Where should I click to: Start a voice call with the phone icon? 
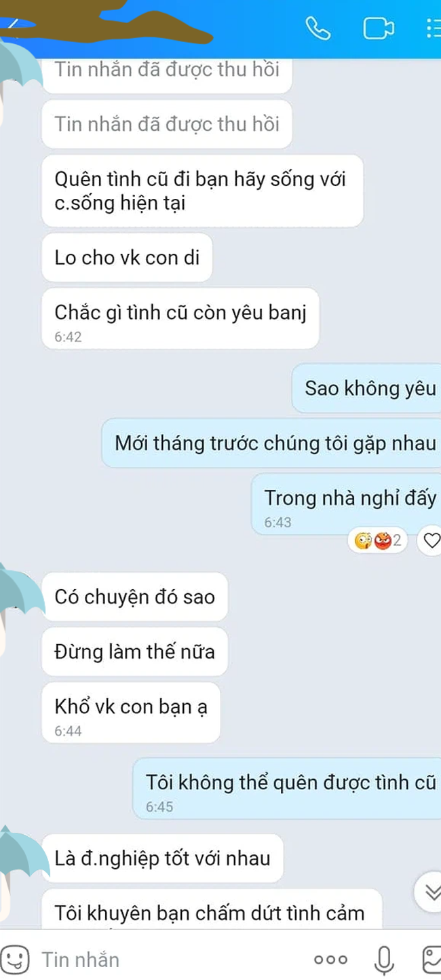(x=318, y=28)
